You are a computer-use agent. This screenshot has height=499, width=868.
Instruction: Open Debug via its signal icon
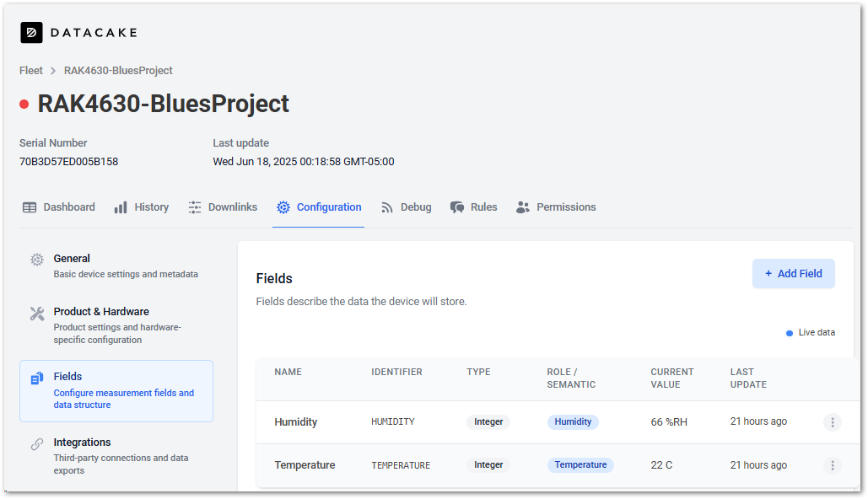[x=387, y=207]
